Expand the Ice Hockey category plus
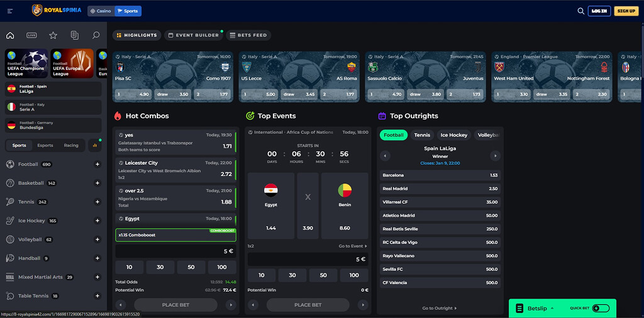The width and height of the screenshot is (644, 318). pos(97,221)
